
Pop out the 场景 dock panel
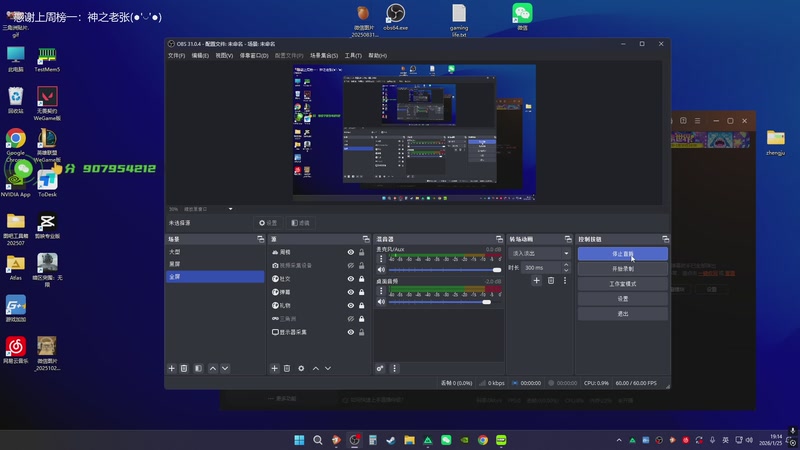(x=261, y=239)
